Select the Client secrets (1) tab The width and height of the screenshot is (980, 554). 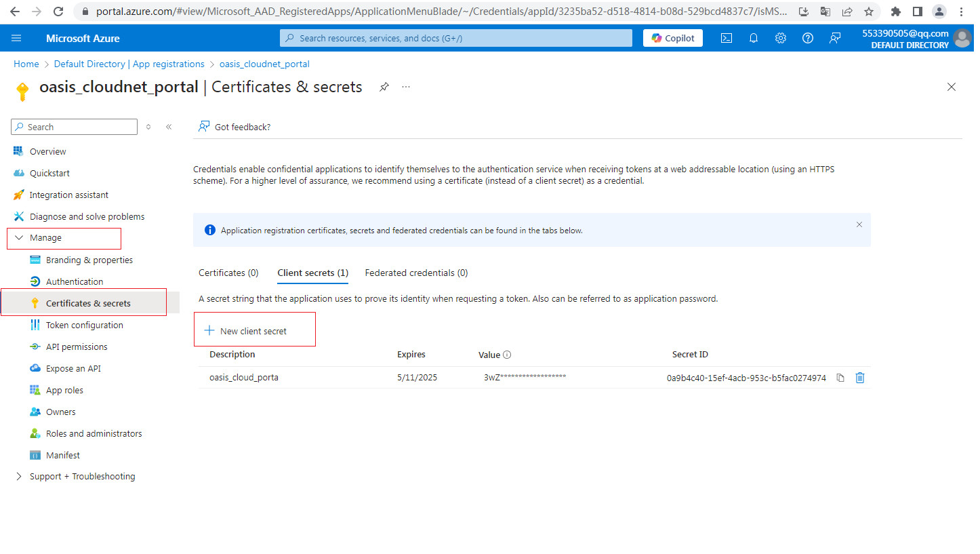click(x=312, y=273)
